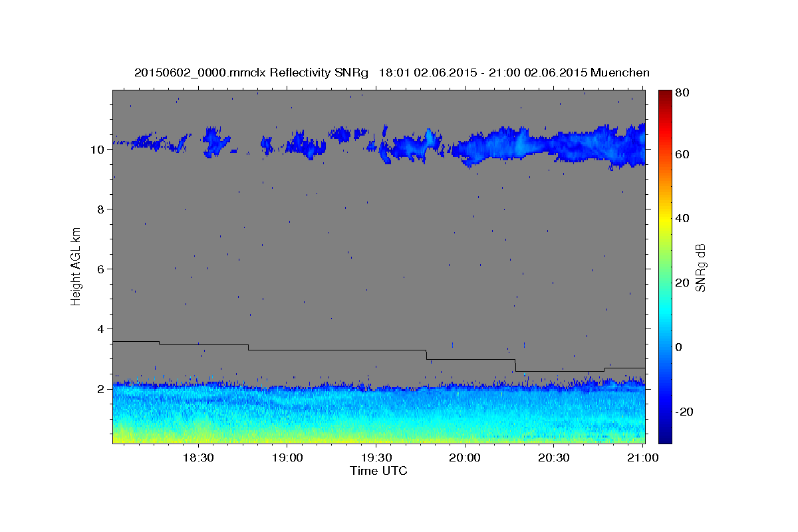Click the dark blue bottom of colorbar
This screenshot has height=532, width=798.
pos(665,436)
